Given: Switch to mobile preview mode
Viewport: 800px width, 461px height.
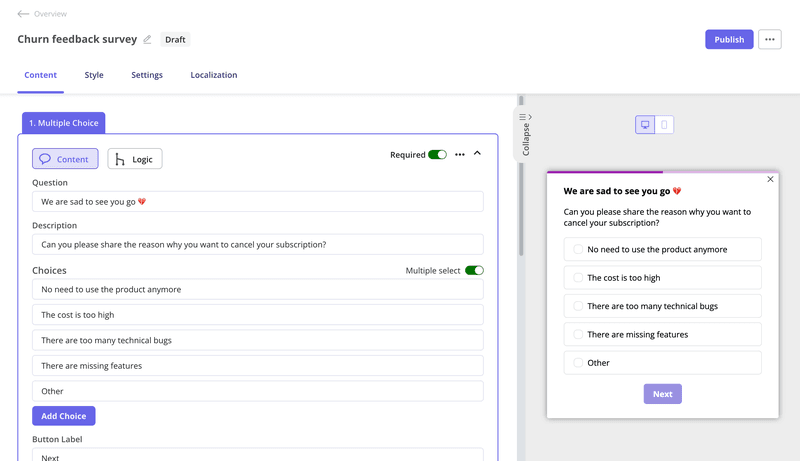Looking at the screenshot, I should coord(664,125).
